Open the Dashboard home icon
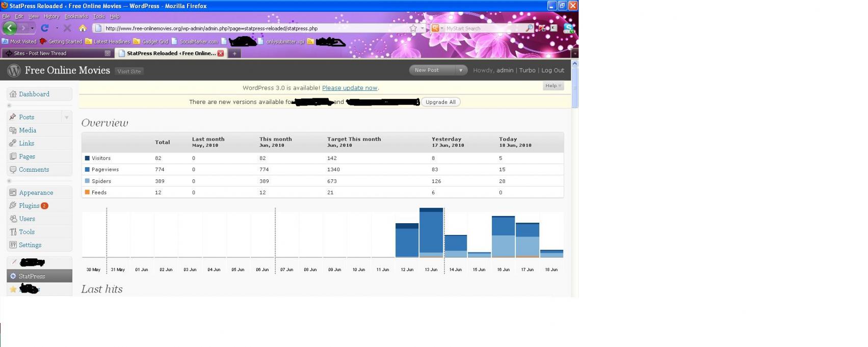The image size is (868, 347). [x=13, y=94]
